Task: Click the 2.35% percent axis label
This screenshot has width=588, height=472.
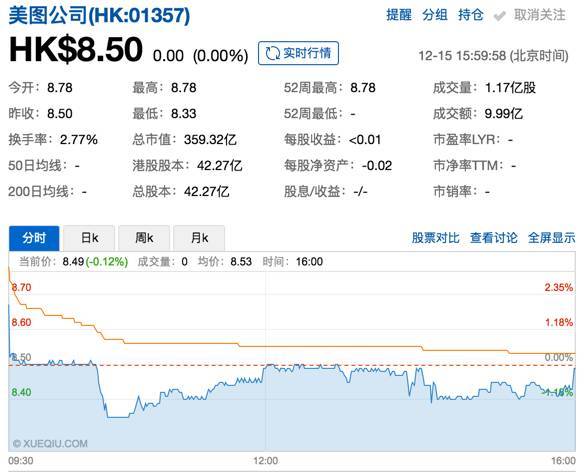Action: 559,288
